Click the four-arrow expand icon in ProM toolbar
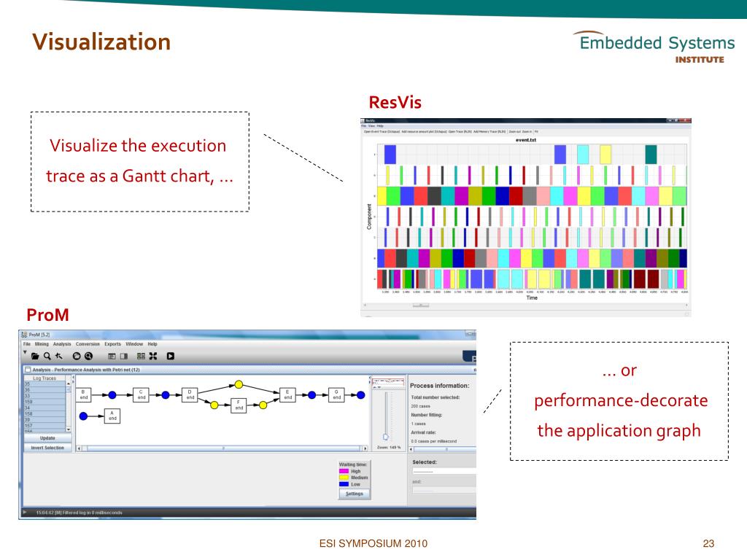Image resolution: width=747 pixels, height=560 pixels. (x=153, y=356)
